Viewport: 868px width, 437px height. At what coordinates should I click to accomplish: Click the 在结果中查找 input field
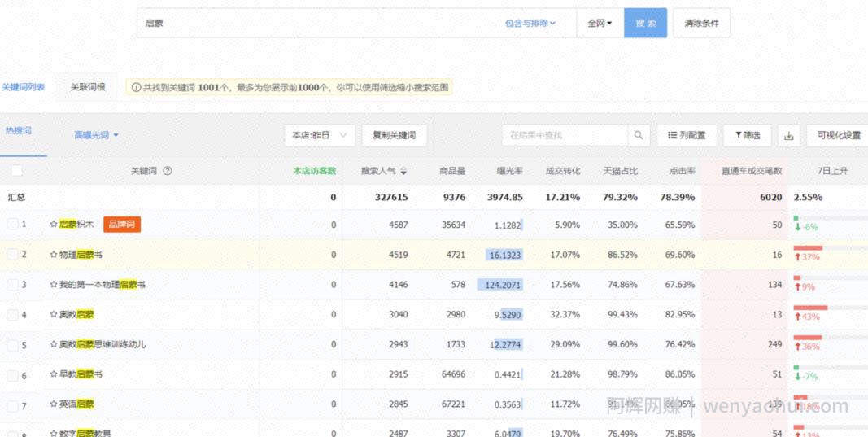(x=565, y=135)
